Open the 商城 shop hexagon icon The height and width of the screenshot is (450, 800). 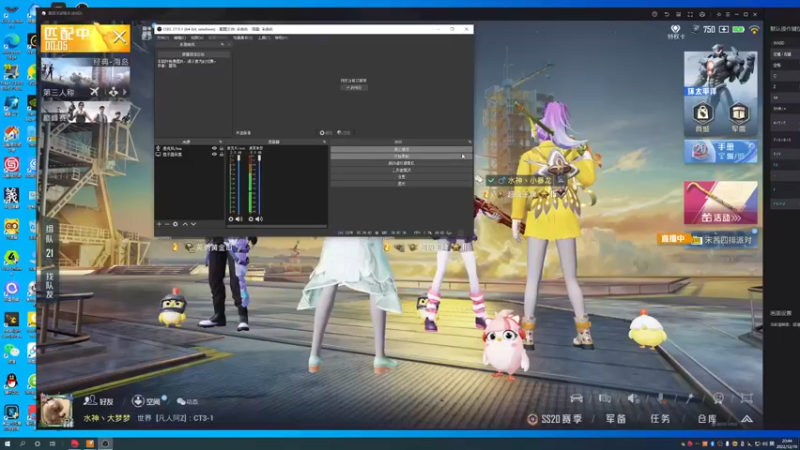point(703,113)
